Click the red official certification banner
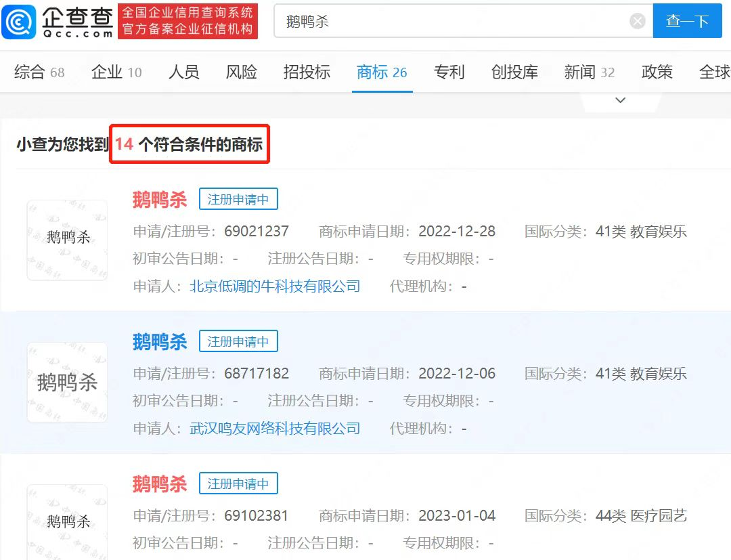Screen dimensions: 731x560 point(187,21)
